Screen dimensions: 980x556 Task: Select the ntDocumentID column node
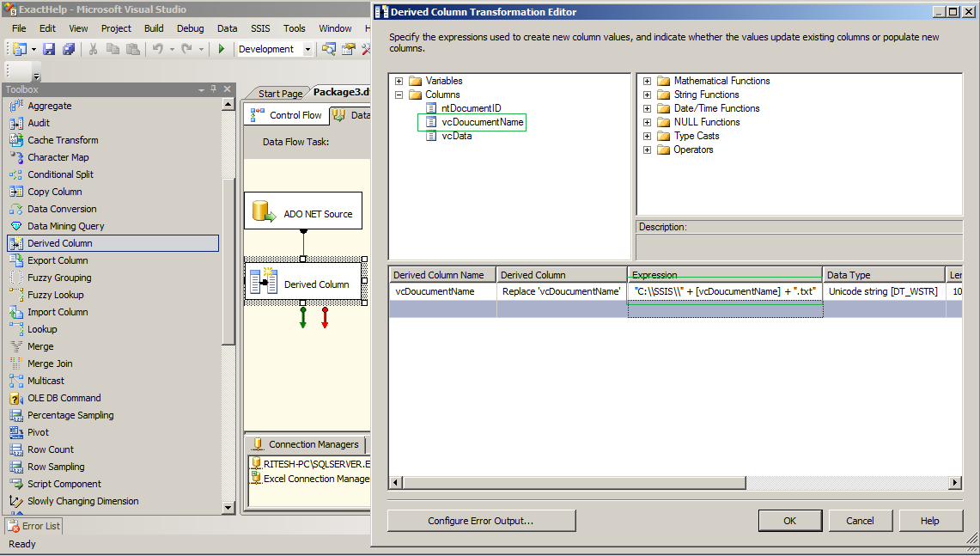tap(471, 108)
